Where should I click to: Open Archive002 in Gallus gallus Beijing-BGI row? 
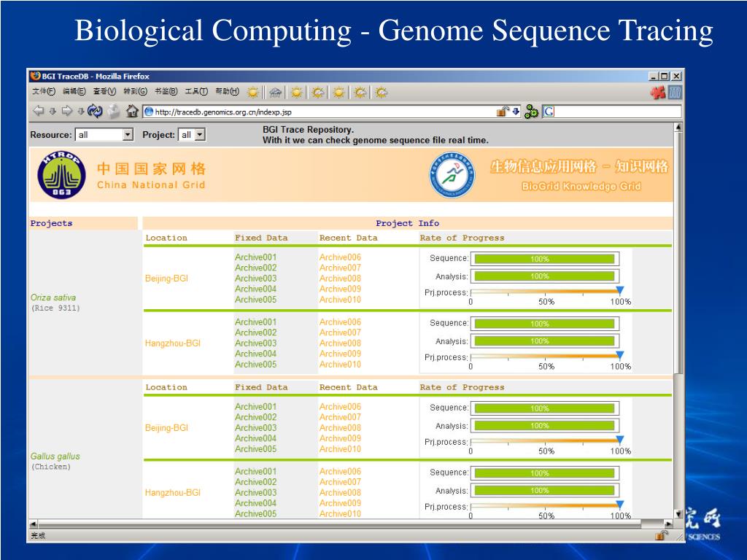256,417
